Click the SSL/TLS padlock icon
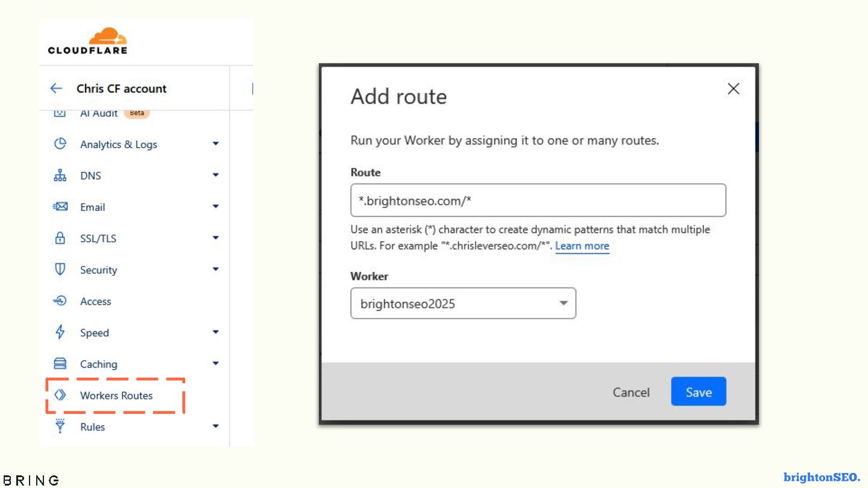The image size is (868, 488). pos(60,238)
